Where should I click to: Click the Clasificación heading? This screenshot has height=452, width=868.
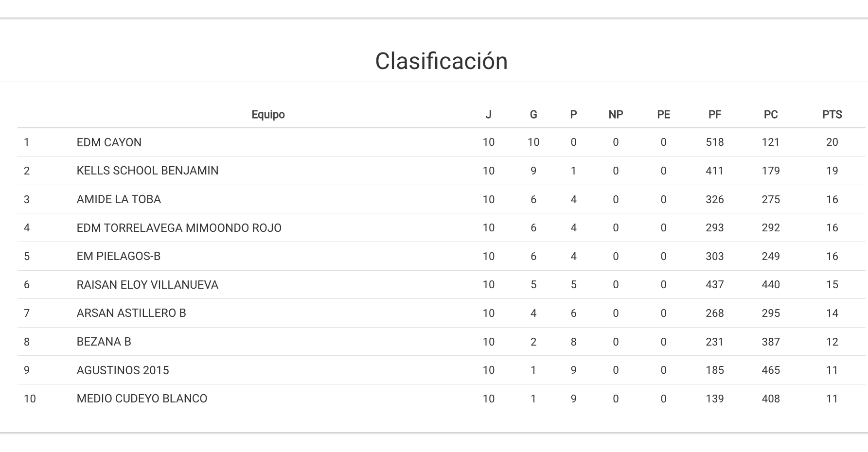click(441, 61)
